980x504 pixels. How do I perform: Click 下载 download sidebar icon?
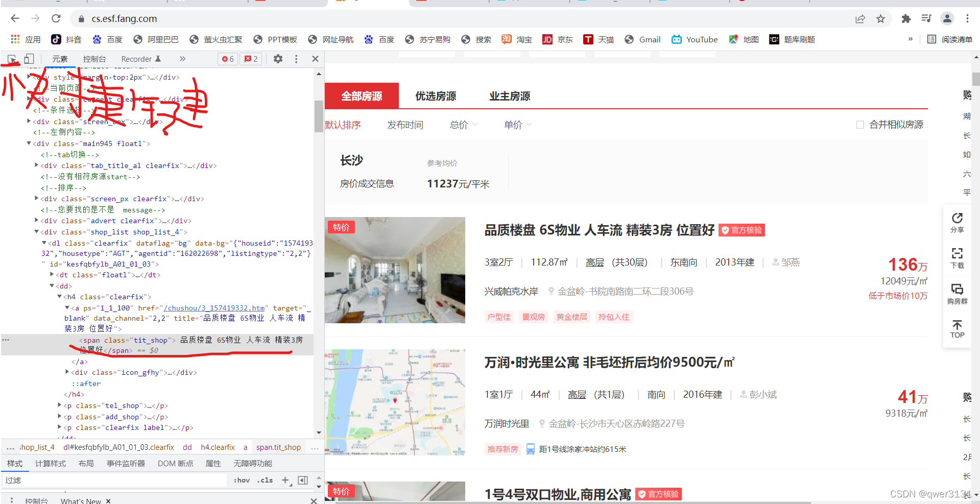coord(957,258)
